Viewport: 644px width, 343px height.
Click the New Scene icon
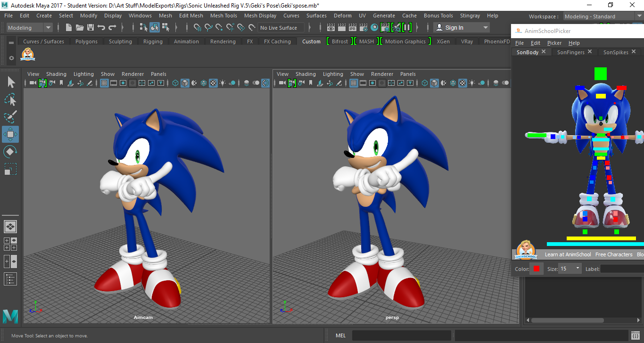click(x=69, y=28)
